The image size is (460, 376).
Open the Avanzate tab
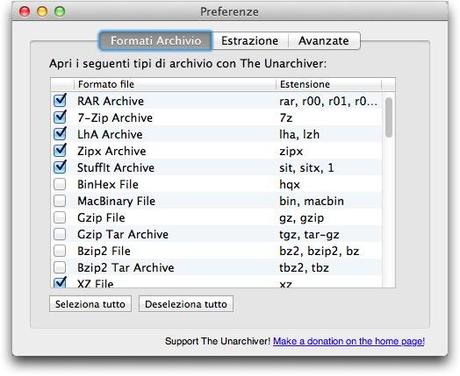(x=324, y=41)
